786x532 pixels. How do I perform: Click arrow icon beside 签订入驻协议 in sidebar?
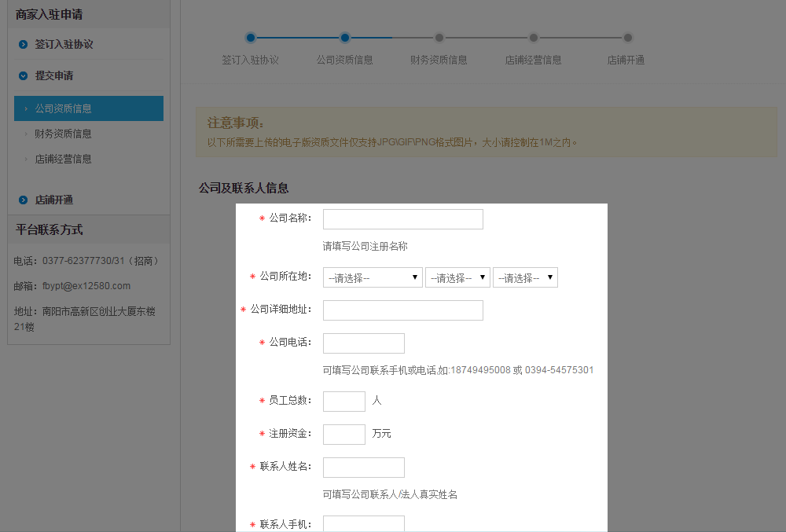point(24,45)
